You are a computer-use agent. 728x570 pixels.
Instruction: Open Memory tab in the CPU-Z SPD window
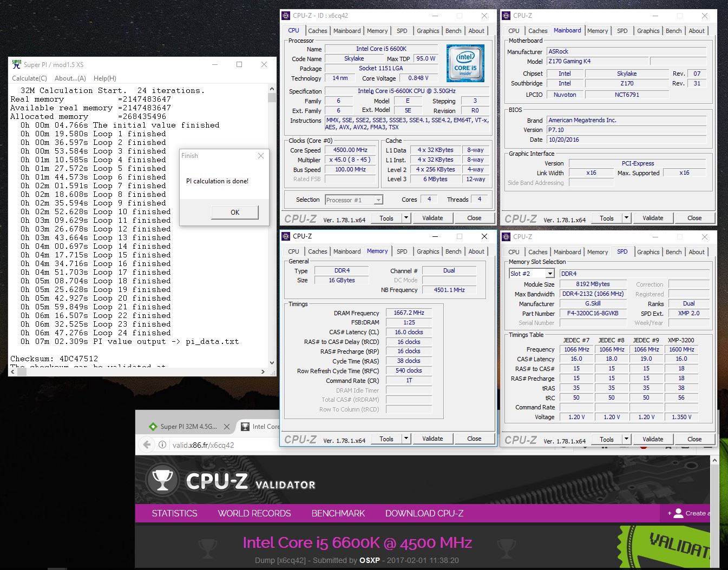coord(598,252)
